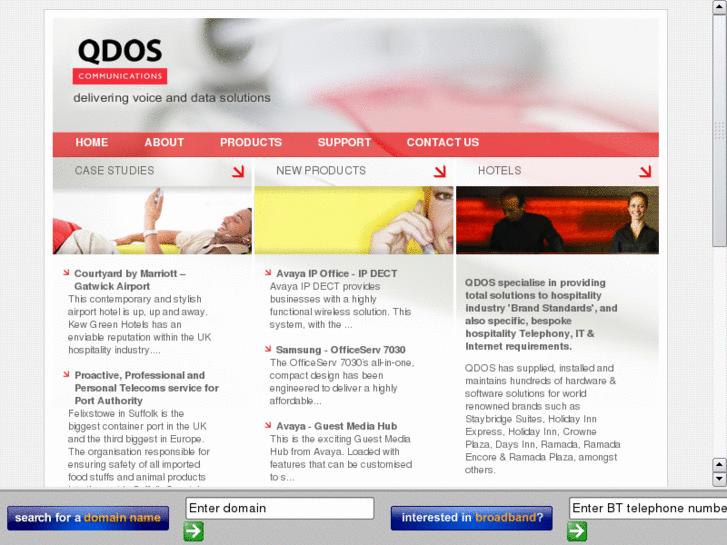Image resolution: width=727 pixels, height=545 pixels.
Task: Open Proactive Professional Port Authority case study
Action: tap(147, 388)
